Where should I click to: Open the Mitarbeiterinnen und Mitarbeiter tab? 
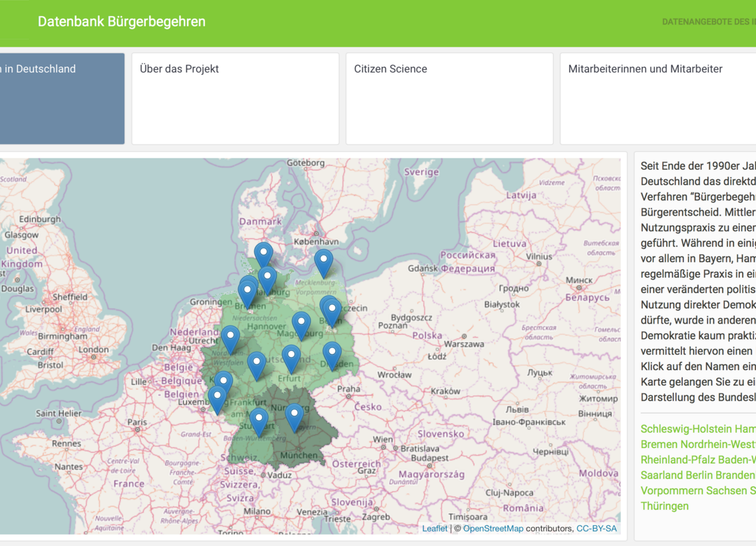tap(658, 99)
